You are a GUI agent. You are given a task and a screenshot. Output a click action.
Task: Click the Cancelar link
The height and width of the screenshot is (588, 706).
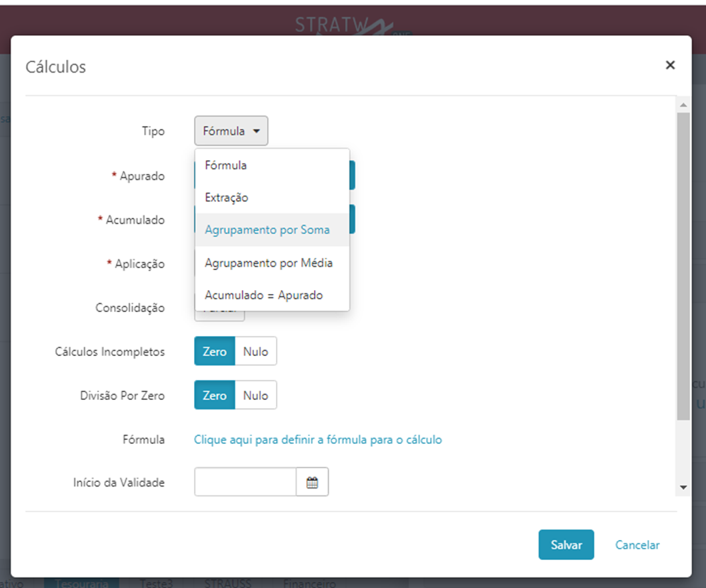point(637,545)
